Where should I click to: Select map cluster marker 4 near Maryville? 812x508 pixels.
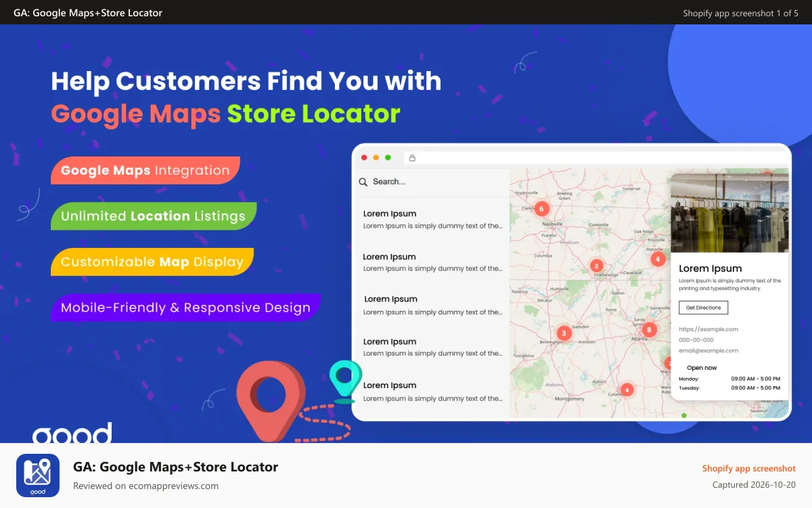tap(658, 259)
